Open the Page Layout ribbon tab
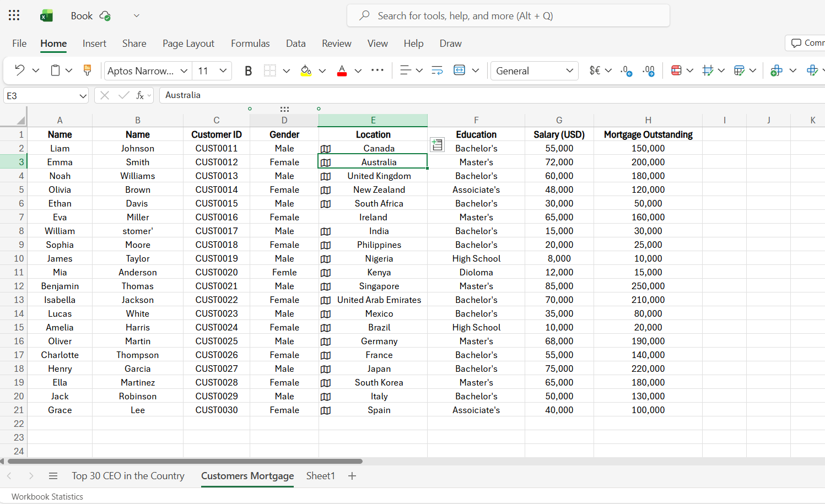This screenshot has height=504, width=825. (188, 44)
